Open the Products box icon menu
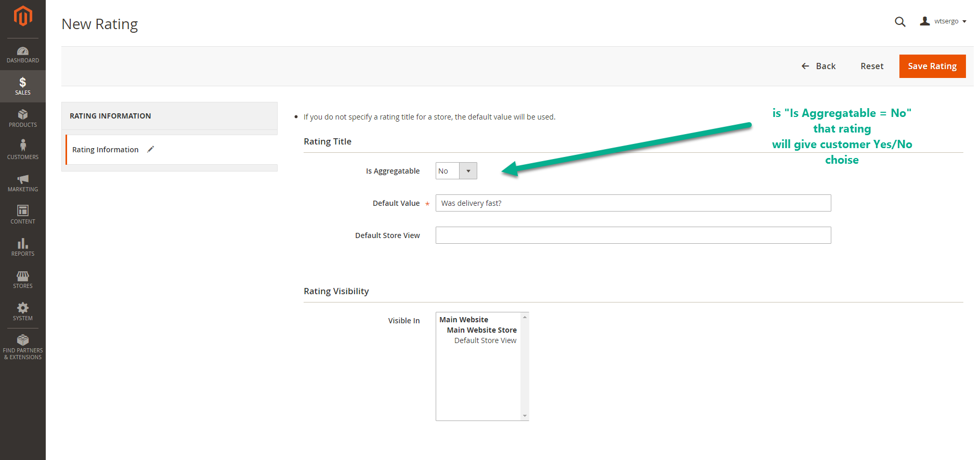 [23, 114]
